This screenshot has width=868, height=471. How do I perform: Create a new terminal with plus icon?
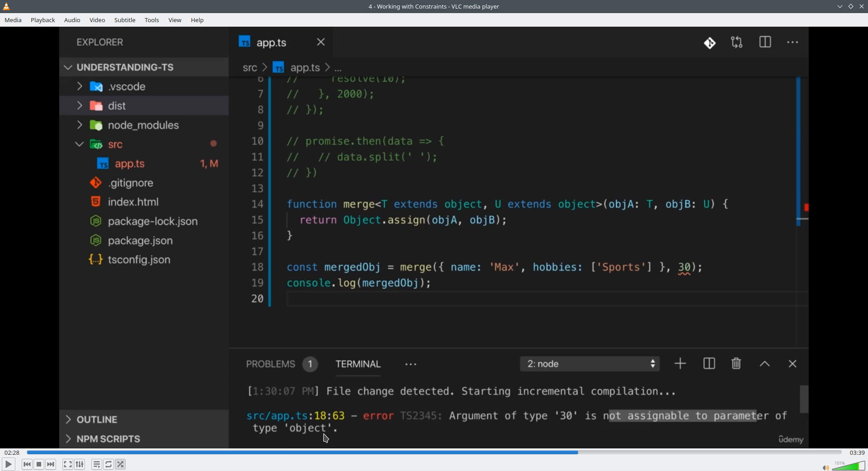[x=680, y=364]
